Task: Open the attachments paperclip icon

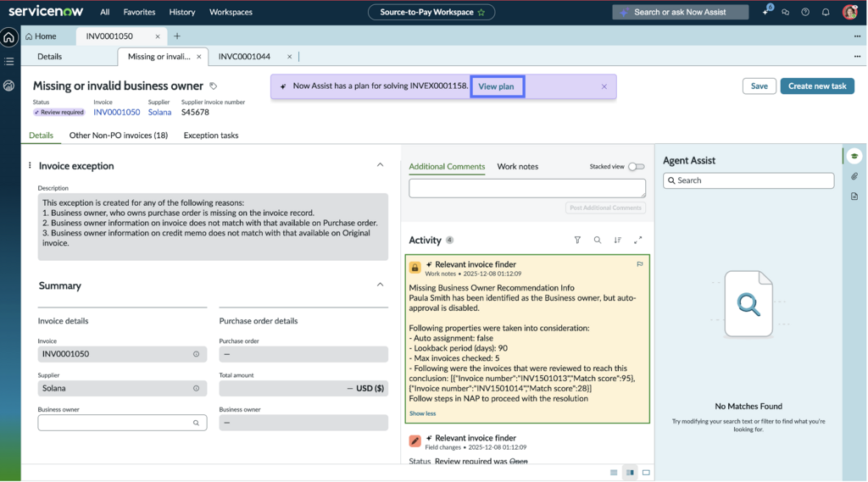Action: click(854, 176)
